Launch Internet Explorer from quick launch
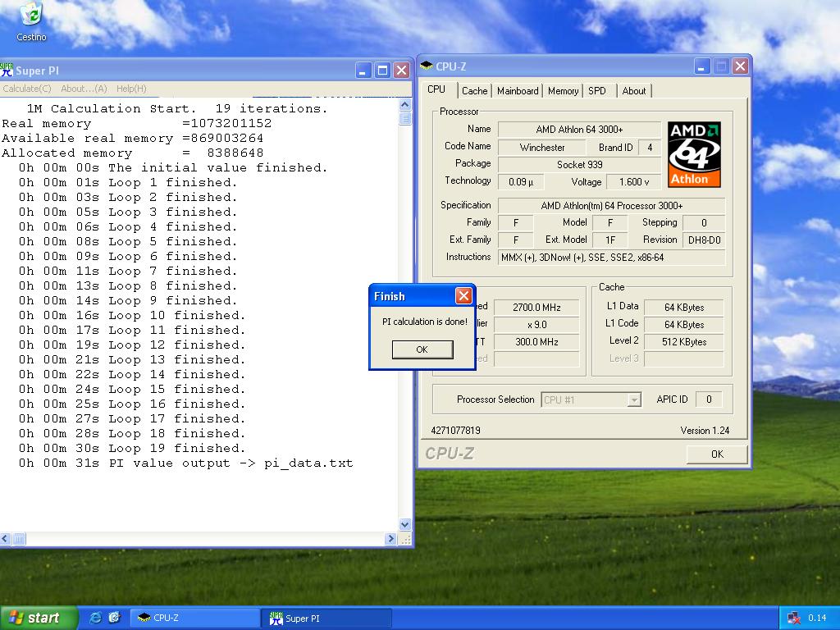Image resolution: width=840 pixels, height=630 pixels. click(96, 618)
